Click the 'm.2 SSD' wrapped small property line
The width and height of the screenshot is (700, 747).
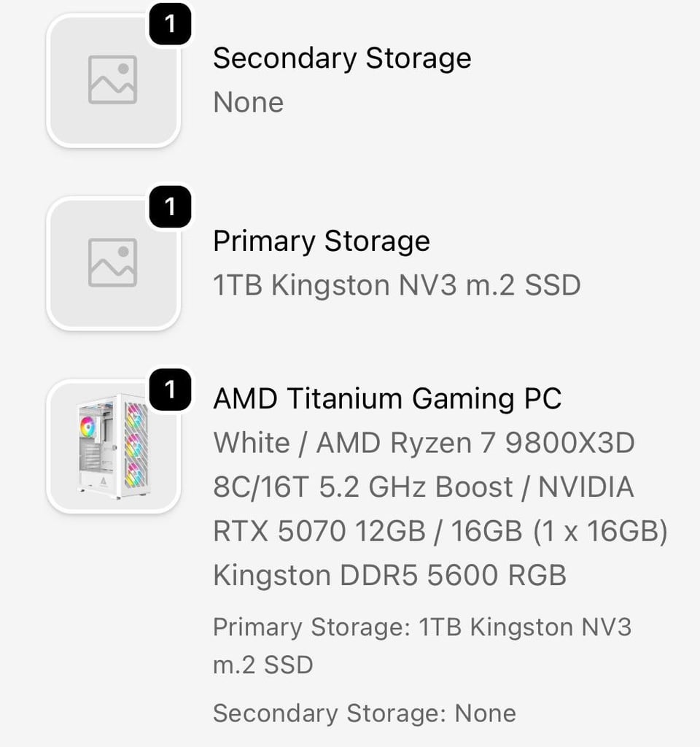point(262,665)
